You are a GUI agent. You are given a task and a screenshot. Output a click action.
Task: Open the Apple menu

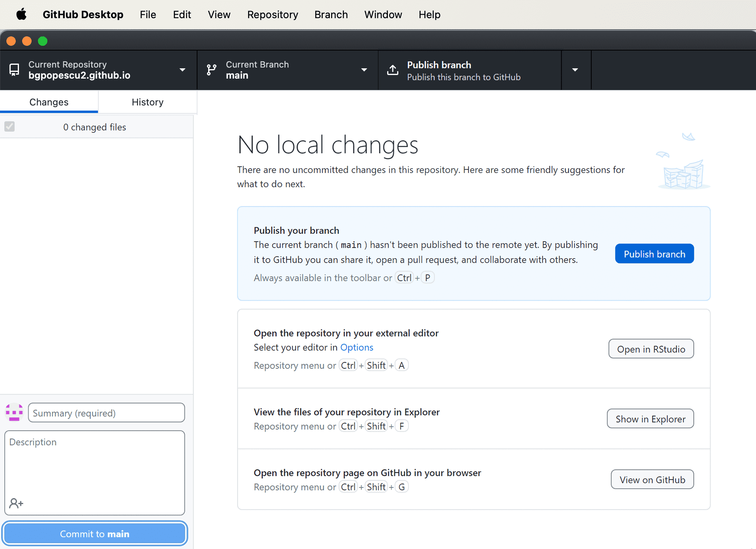tap(21, 15)
